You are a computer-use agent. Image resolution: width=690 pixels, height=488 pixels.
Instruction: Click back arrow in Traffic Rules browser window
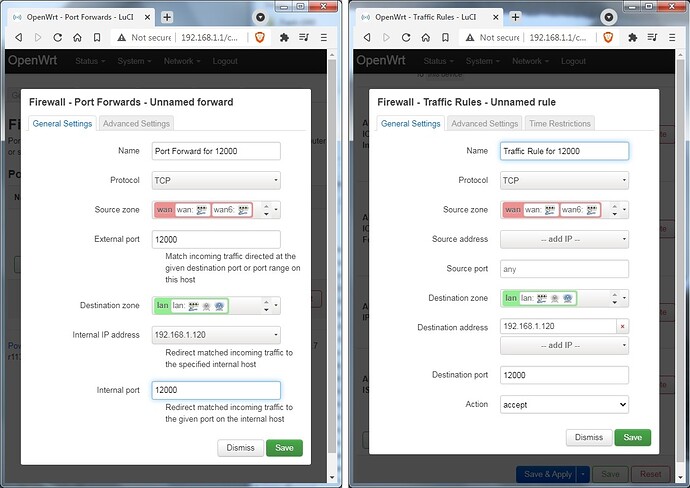[367, 37]
